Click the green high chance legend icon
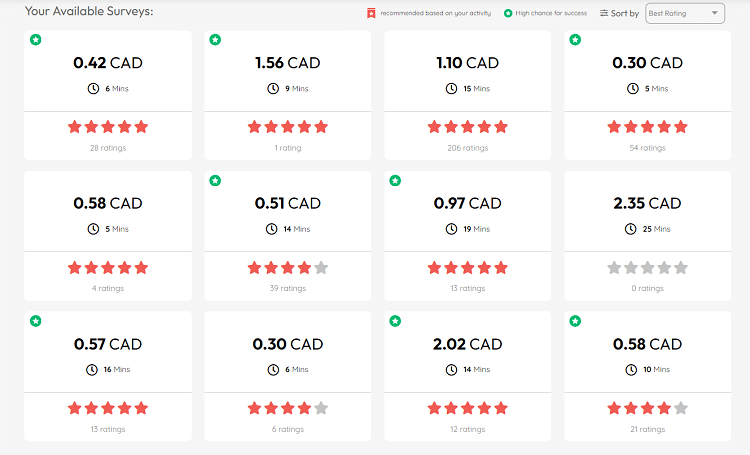The width and height of the screenshot is (750, 455). (x=508, y=13)
